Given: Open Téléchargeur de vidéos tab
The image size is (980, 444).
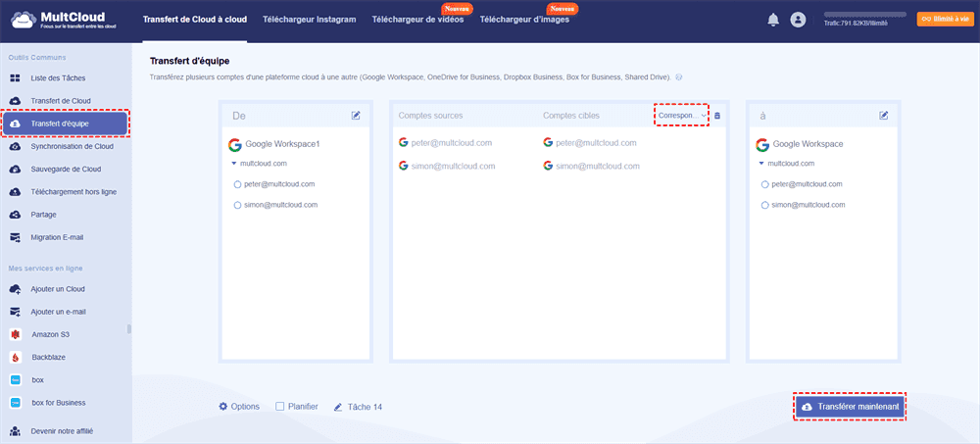Looking at the screenshot, I should [x=417, y=20].
